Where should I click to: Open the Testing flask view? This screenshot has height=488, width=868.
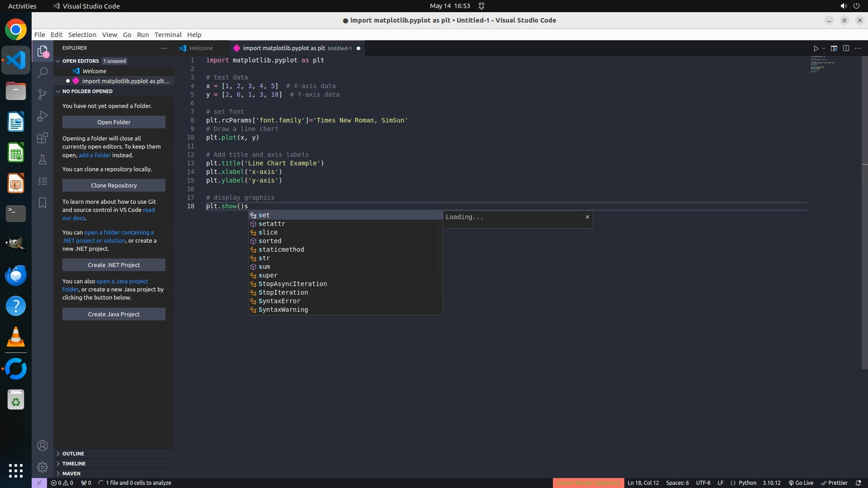pos(42,160)
